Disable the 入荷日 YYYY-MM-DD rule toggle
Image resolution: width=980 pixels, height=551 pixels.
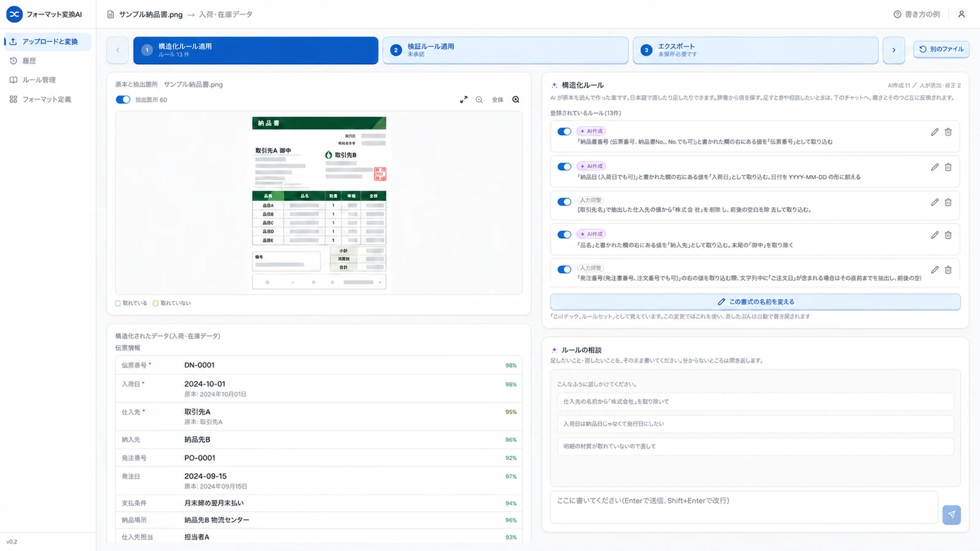[x=564, y=167]
